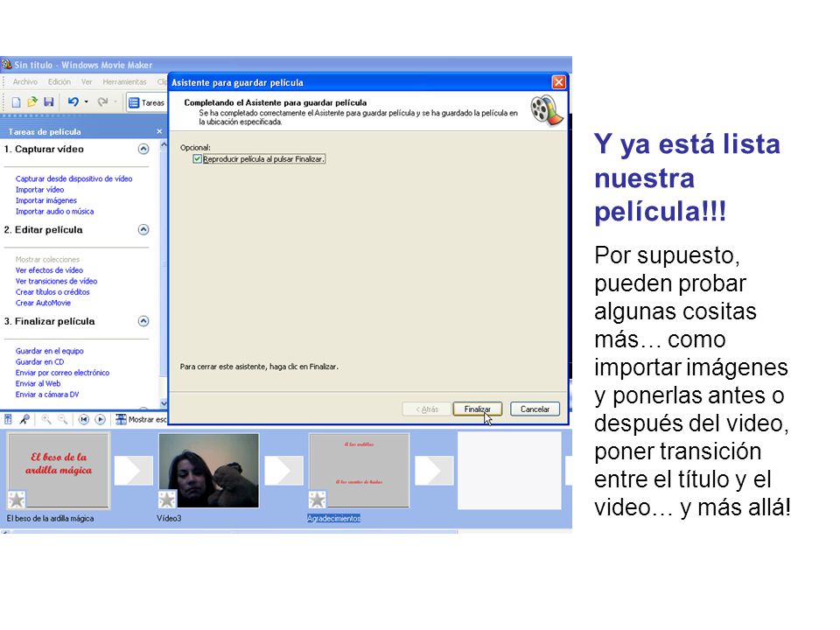
Task: Click the zoom in magnifier icon
Action: tap(46, 419)
